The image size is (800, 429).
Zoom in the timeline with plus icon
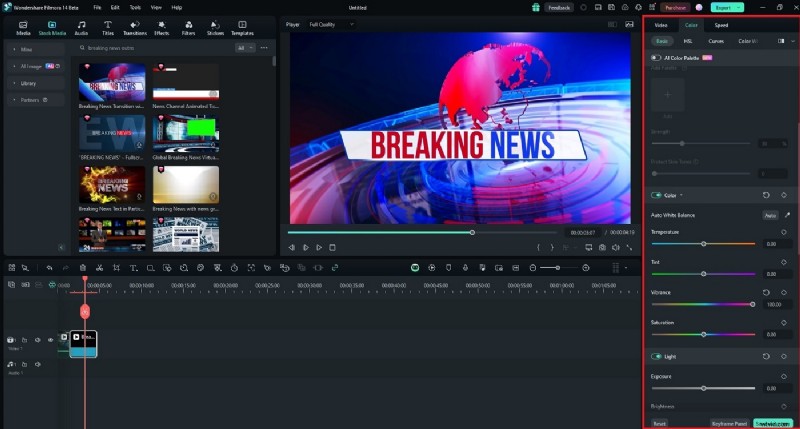tap(586, 268)
